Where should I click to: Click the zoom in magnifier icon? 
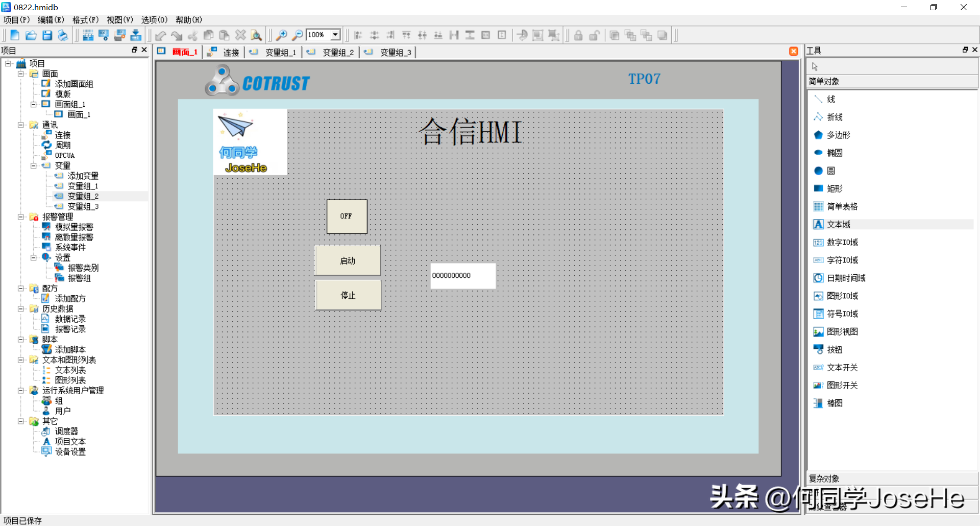[x=281, y=35]
